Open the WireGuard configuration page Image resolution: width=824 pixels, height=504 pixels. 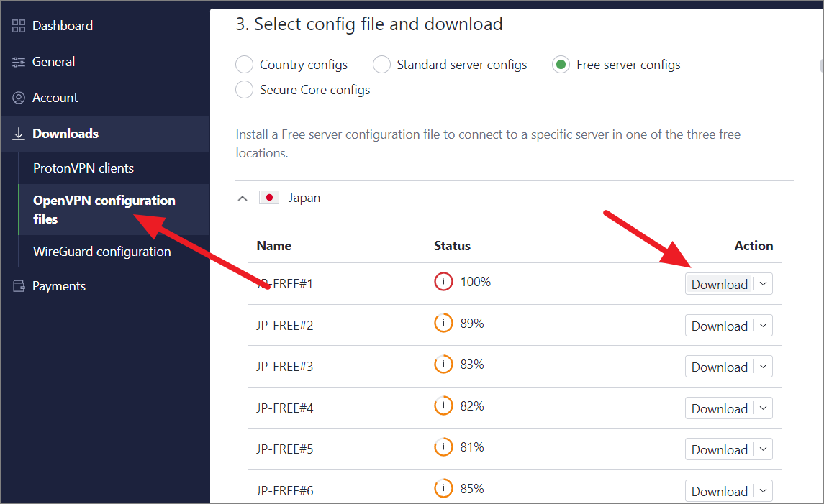[101, 252]
